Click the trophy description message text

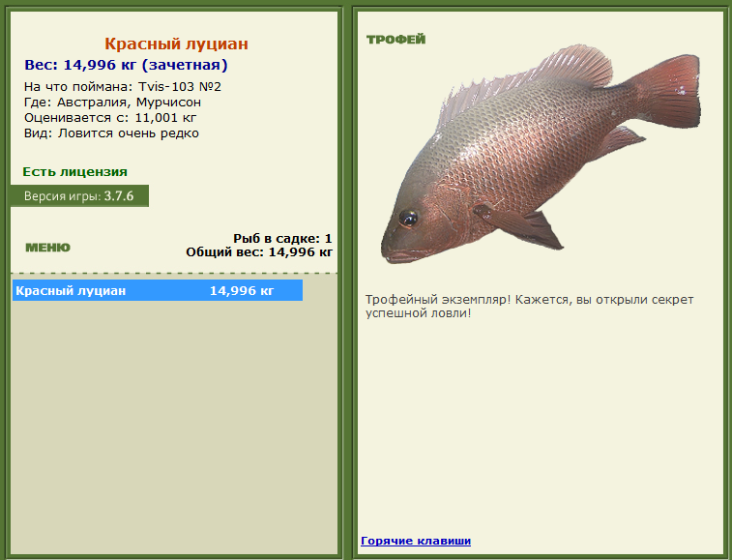pos(529,307)
